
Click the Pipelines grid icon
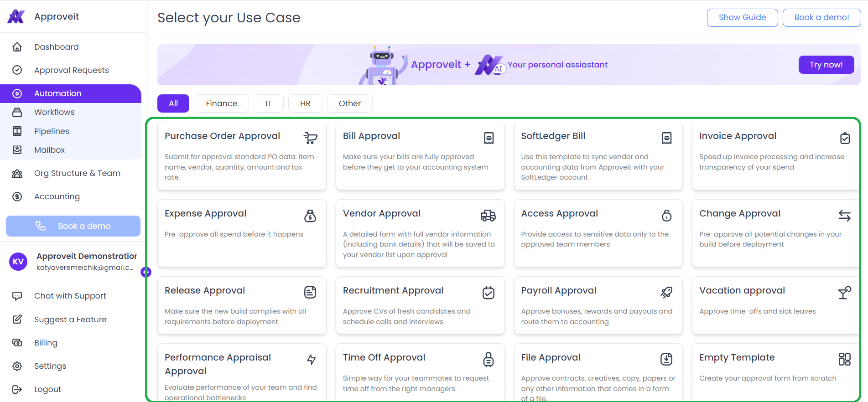tap(17, 131)
